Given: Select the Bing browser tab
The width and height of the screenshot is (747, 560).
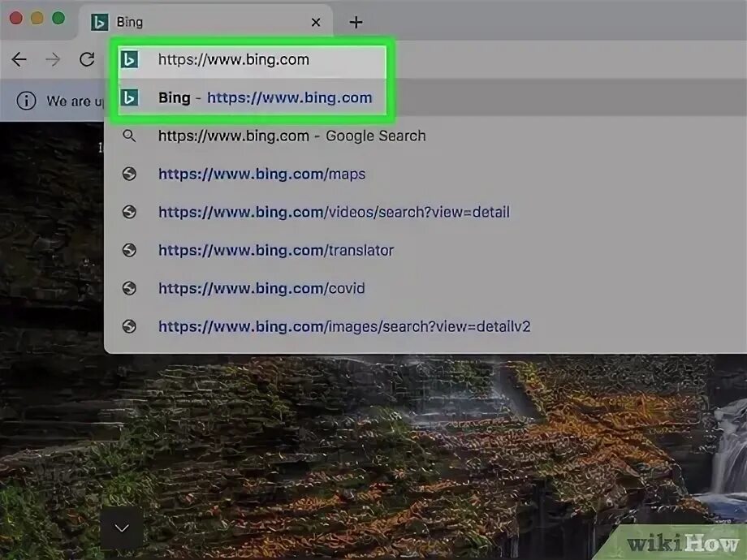Looking at the screenshot, I should tap(205, 22).
